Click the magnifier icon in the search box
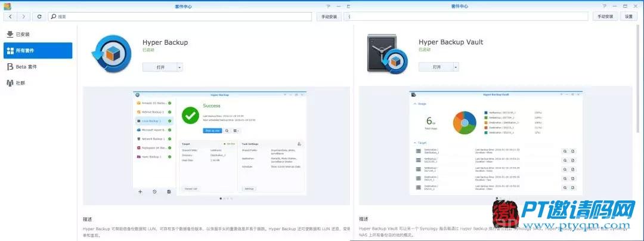The image size is (644, 241). (x=54, y=17)
